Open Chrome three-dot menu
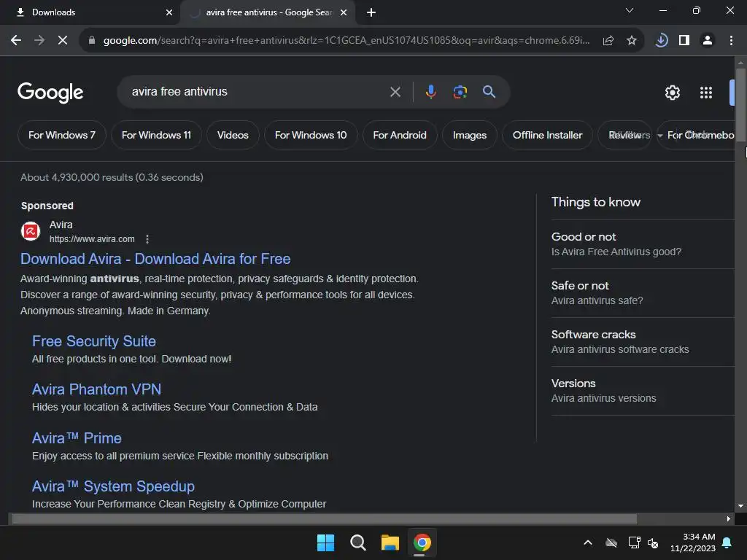 (x=731, y=41)
